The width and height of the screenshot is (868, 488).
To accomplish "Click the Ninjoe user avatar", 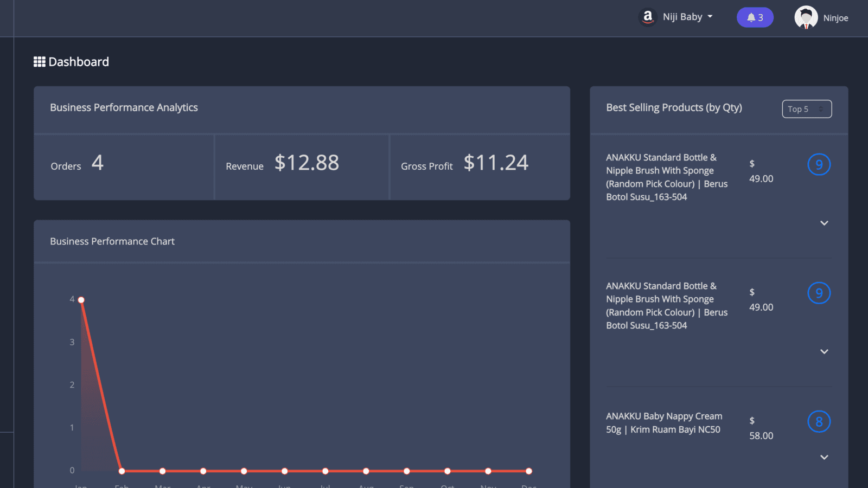I will (806, 17).
